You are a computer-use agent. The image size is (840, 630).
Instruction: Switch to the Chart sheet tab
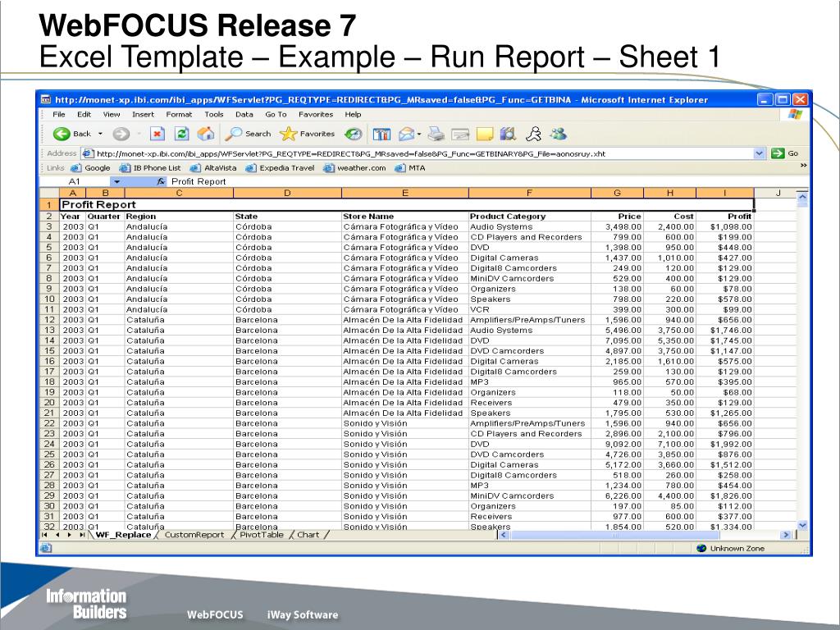point(308,535)
